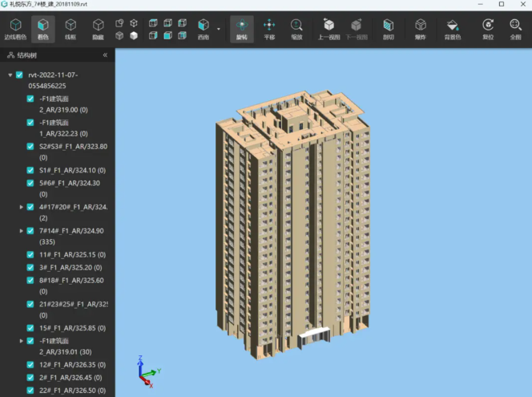This screenshot has width=532, height=397.
Task: Switch to 线框 wireframe display mode
Action: 71,29
